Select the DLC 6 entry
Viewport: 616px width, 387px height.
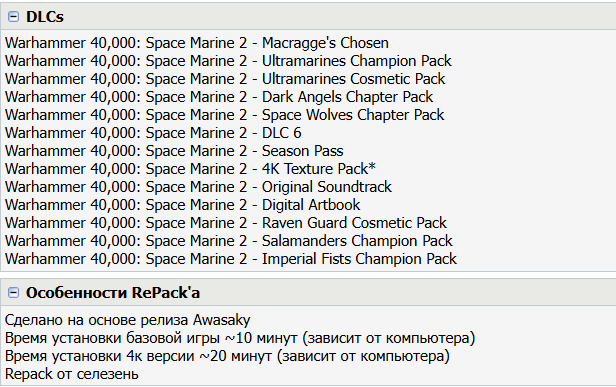153,133
